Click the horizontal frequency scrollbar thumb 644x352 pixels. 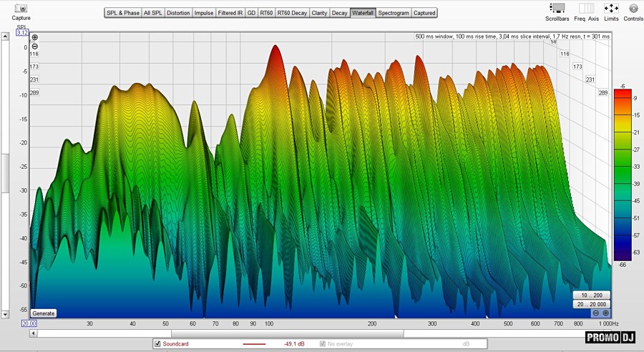point(287,333)
